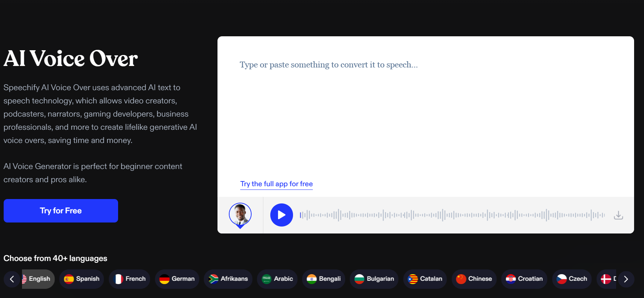Set language to Croatian
Viewport: 644px width, 298px height.
click(x=524, y=279)
